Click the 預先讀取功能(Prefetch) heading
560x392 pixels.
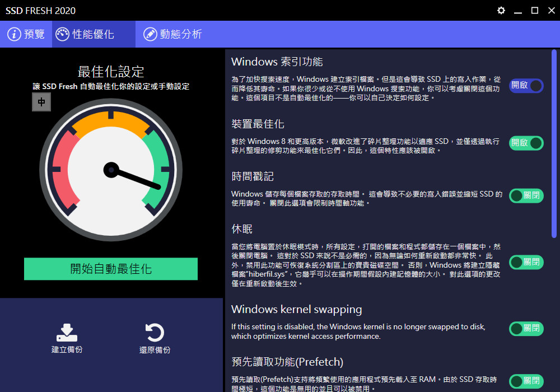tap(287, 362)
